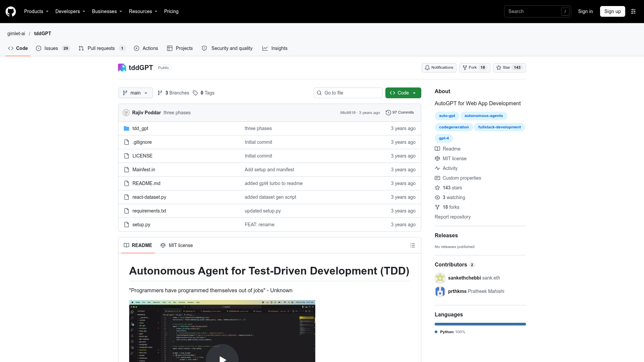644x362 pixels.
Task: Open sankethchebbi's contributor avatar
Action: tap(440, 278)
